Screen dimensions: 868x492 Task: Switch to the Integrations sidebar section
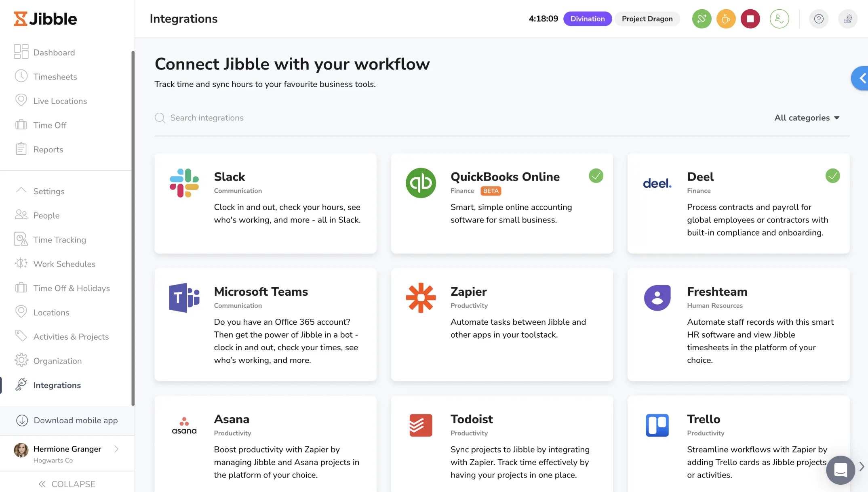pyautogui.click(x=57, y=385)
